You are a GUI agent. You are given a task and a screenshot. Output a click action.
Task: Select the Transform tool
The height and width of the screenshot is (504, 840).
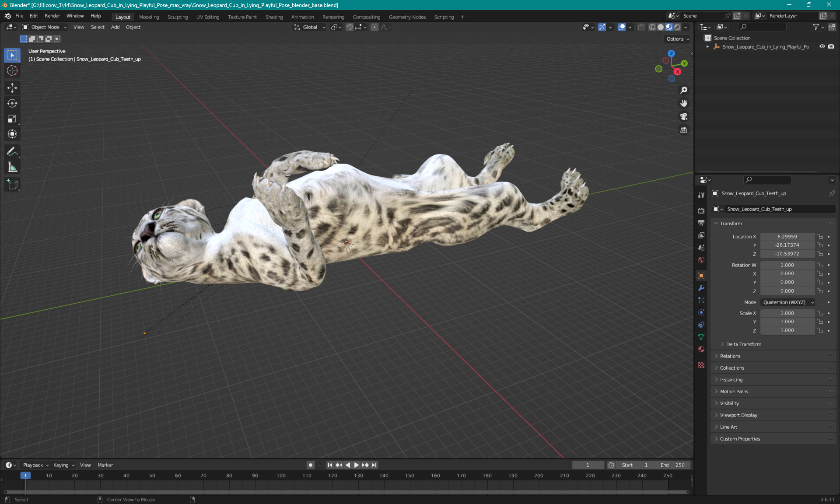point(12,134)
